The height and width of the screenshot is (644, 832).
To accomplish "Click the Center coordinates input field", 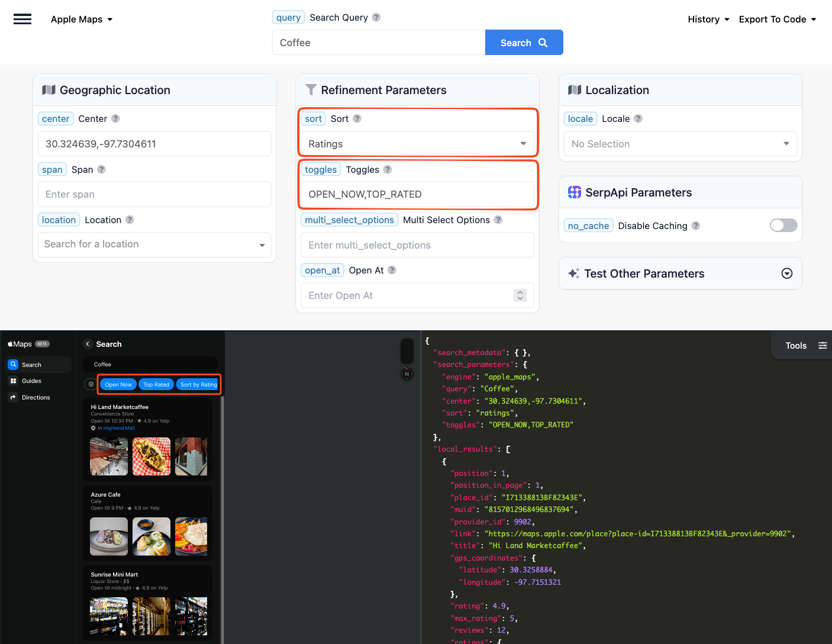I will coord(154,144).
